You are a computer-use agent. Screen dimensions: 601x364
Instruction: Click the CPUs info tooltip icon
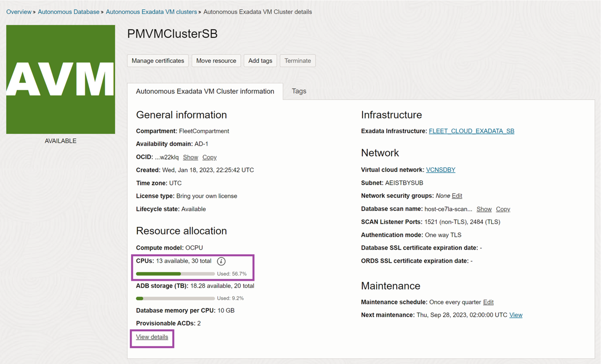coord(222,261)
